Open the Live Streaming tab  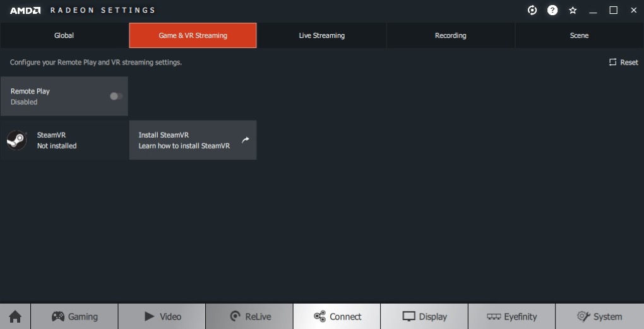[321, 35]
